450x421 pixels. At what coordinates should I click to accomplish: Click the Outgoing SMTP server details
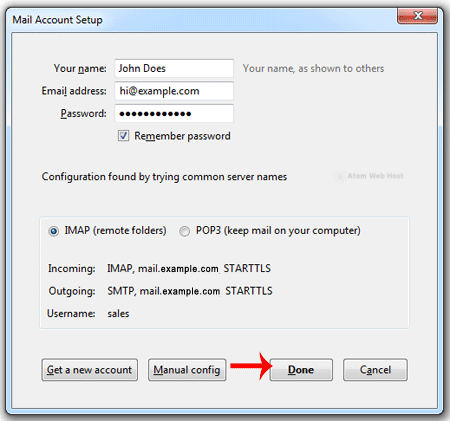[x=190, y=291]
